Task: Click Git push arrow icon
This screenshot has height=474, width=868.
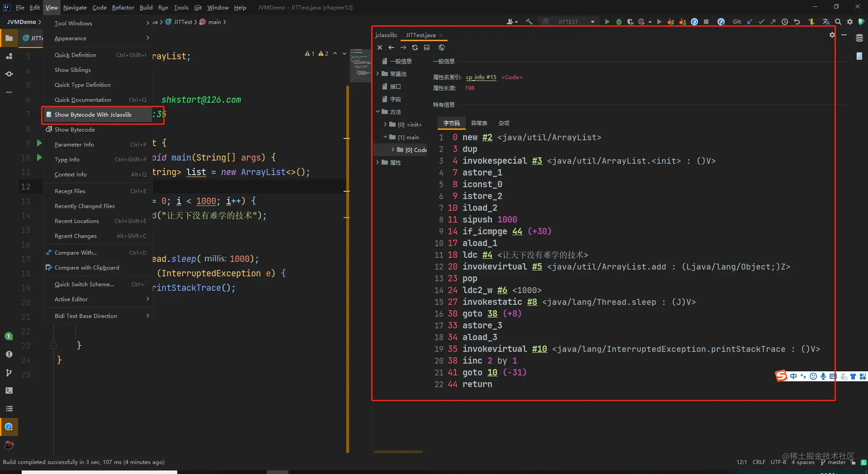Action: click(x=773, y=22)
